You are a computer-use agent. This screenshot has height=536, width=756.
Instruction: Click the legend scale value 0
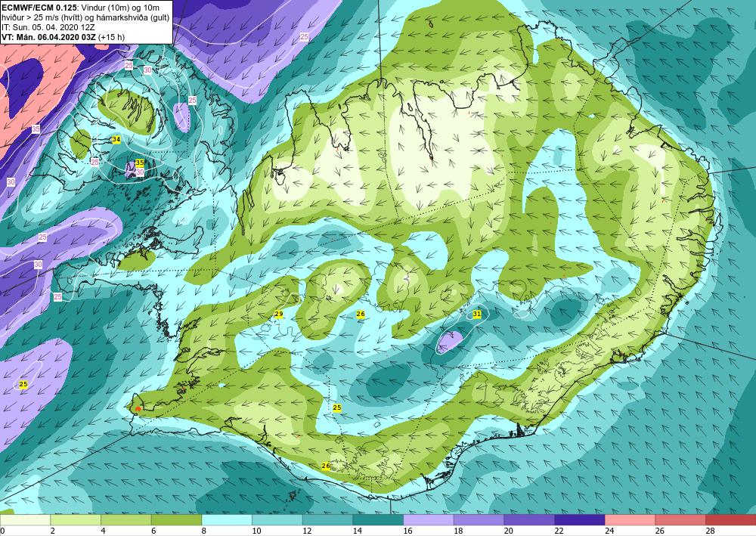pos(2,531)
